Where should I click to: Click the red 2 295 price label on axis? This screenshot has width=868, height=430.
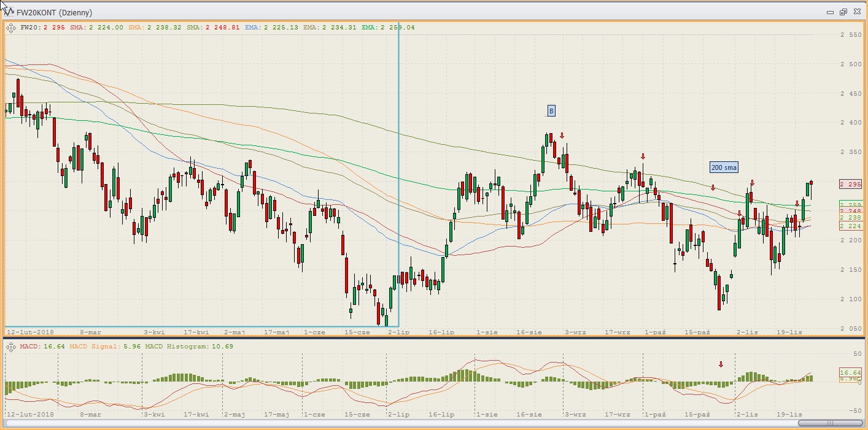[850, 184]
